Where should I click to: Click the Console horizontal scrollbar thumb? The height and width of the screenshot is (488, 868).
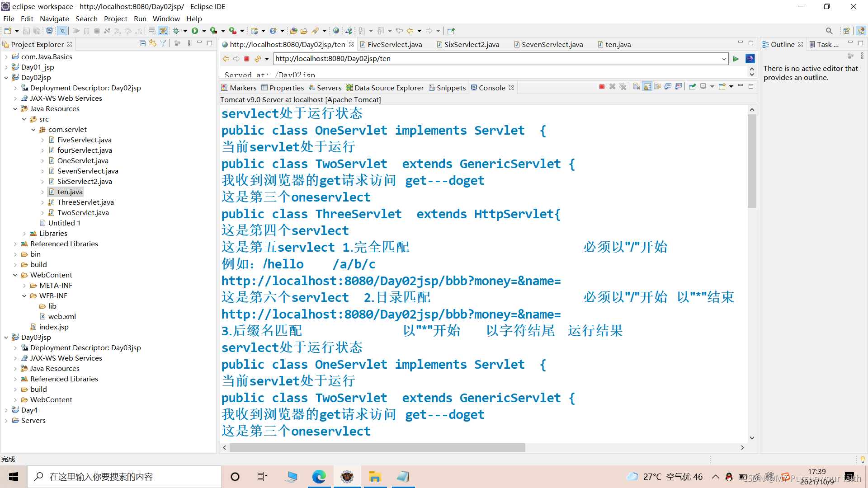coord(377,447)
